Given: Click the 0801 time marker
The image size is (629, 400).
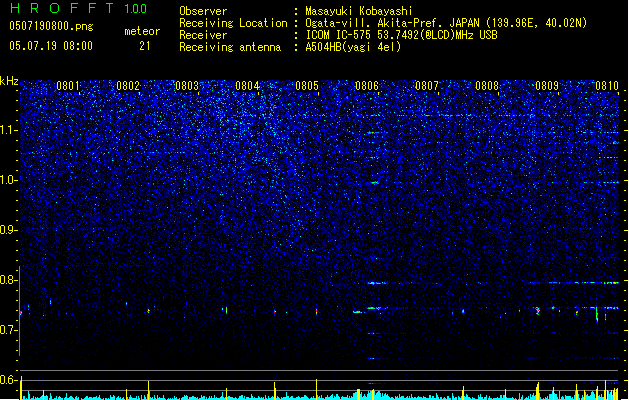Looking at the screenshot, I should pos(68,86).
